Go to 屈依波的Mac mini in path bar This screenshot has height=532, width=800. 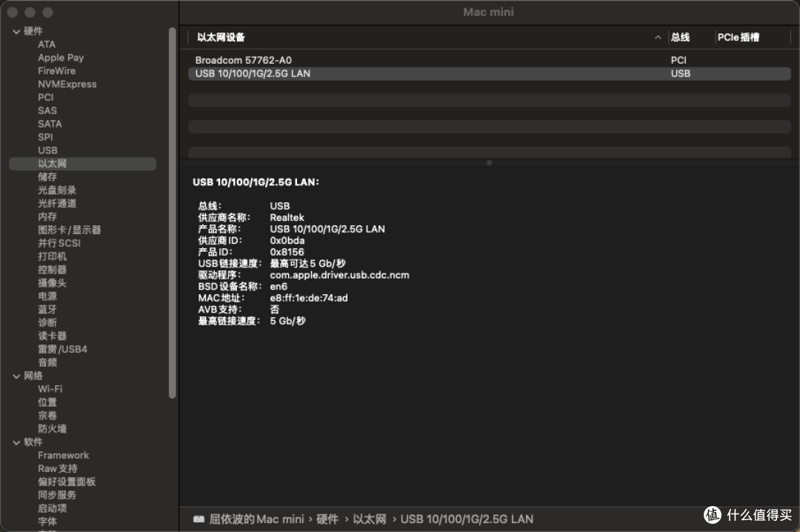pyautogui.click(x=256, y=519)
